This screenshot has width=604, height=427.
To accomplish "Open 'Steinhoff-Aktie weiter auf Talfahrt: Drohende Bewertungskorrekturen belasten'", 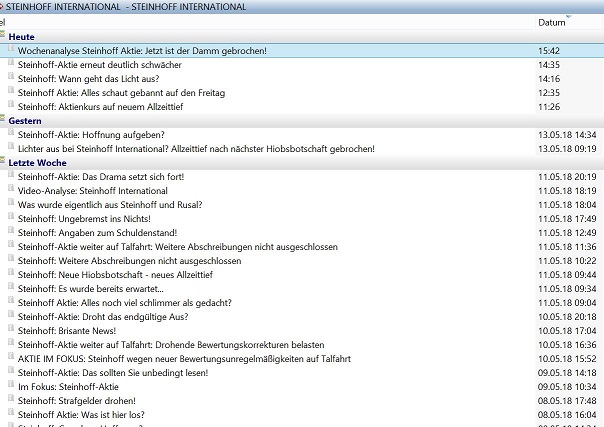I will pos(171,345).
